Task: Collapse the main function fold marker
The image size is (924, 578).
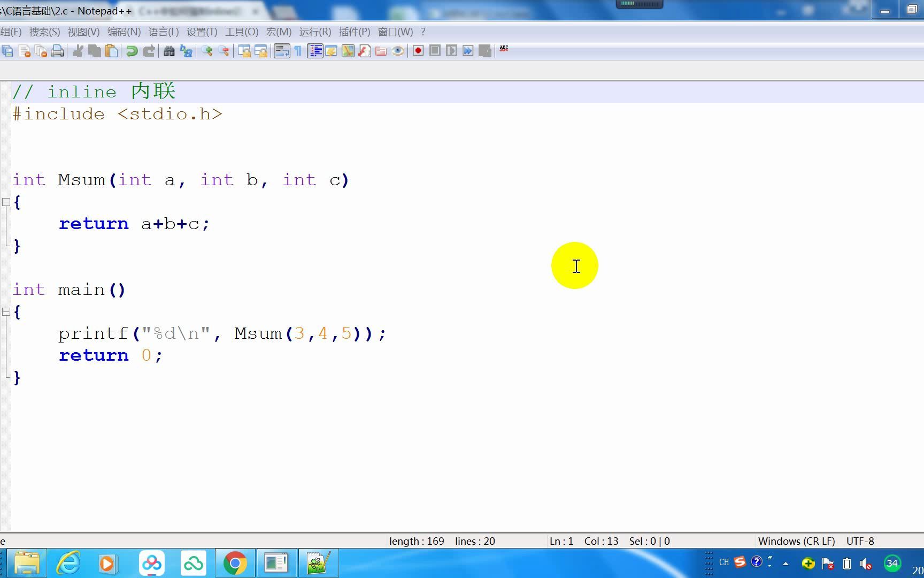Action: 6,312
